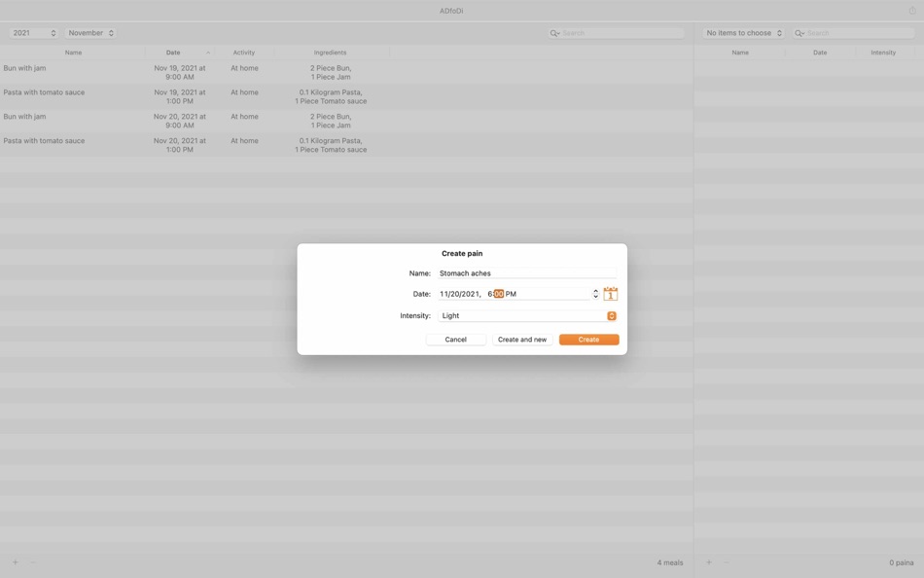
Task: Click the Date field up/down stepper
Action: coord(596,294)
